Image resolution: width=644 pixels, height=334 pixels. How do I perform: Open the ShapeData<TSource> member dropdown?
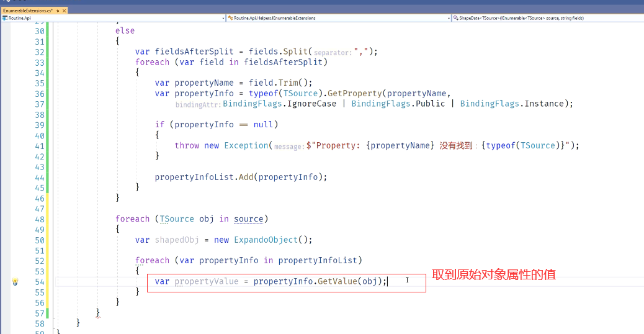548,18
